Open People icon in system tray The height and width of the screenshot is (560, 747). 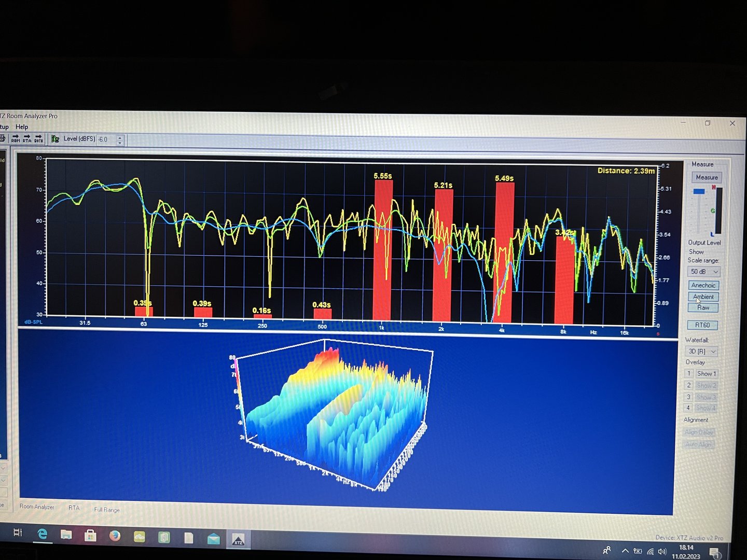(606, 550)
